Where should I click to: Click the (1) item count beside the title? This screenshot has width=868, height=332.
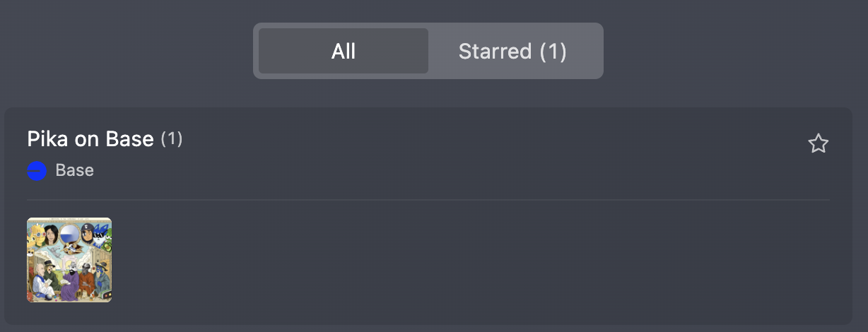coord(172,139)
